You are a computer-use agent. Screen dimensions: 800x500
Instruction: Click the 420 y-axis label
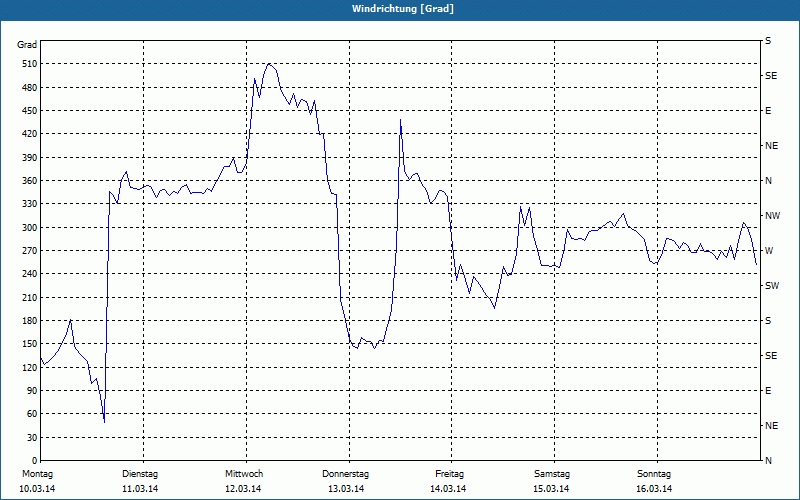coord(29,134)
